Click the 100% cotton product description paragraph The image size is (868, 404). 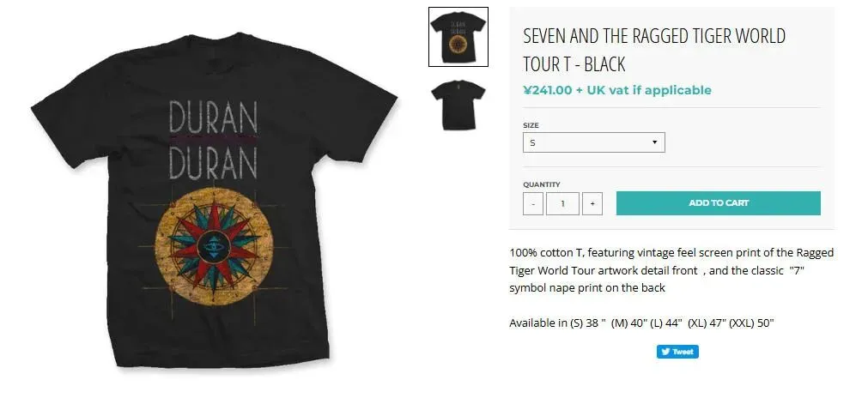(x=671, y=270)
